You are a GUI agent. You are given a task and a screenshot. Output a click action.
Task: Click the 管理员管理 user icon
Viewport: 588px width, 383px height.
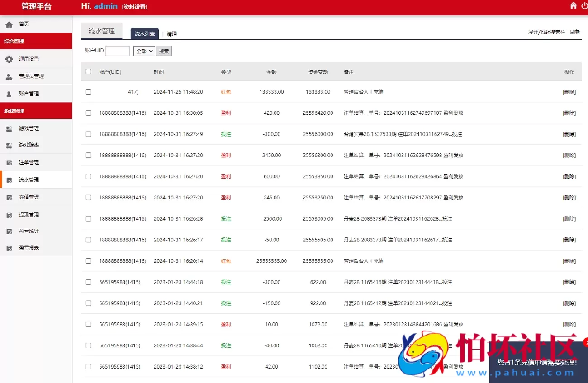[x=9, y=76]
